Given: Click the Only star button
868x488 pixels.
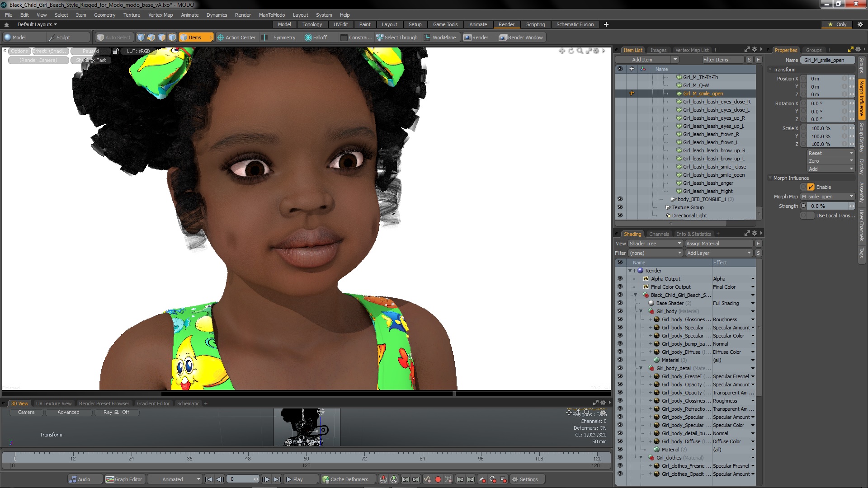Looking at the screenshot, I should click(838, 24).
